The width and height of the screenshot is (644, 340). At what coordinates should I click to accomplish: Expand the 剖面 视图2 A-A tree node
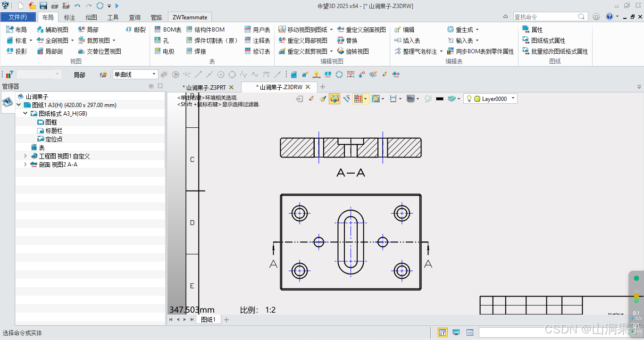click(x=25, y=165)
